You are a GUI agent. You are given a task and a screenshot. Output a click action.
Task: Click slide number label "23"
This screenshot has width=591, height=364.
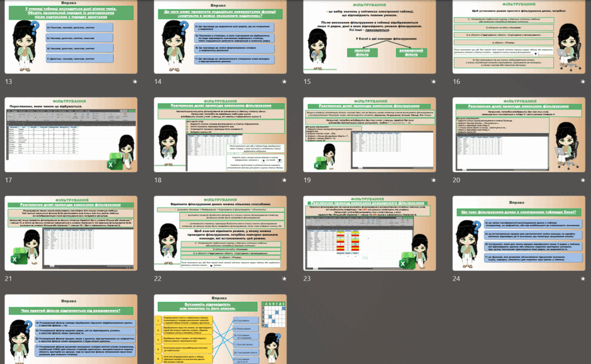(307, 279)
